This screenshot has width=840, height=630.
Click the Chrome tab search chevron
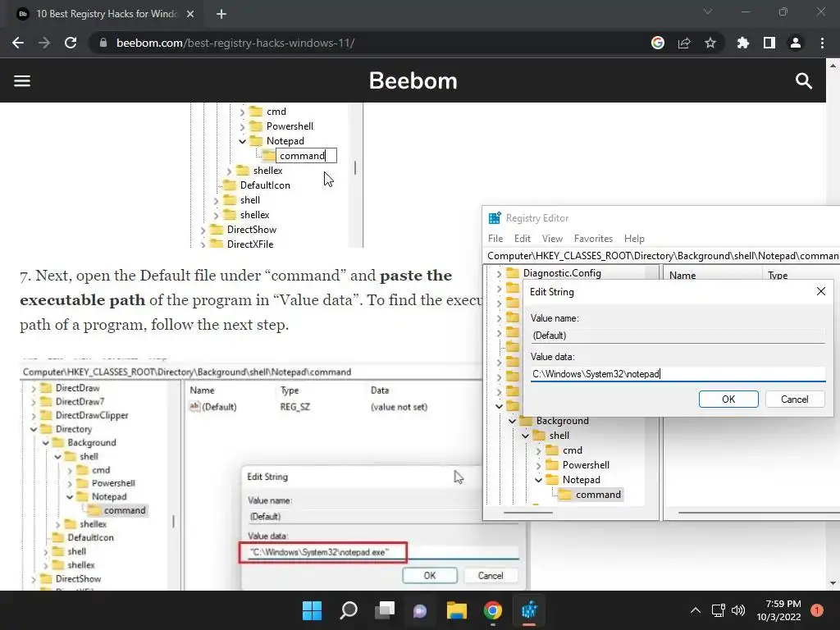(x=708, y=11)
